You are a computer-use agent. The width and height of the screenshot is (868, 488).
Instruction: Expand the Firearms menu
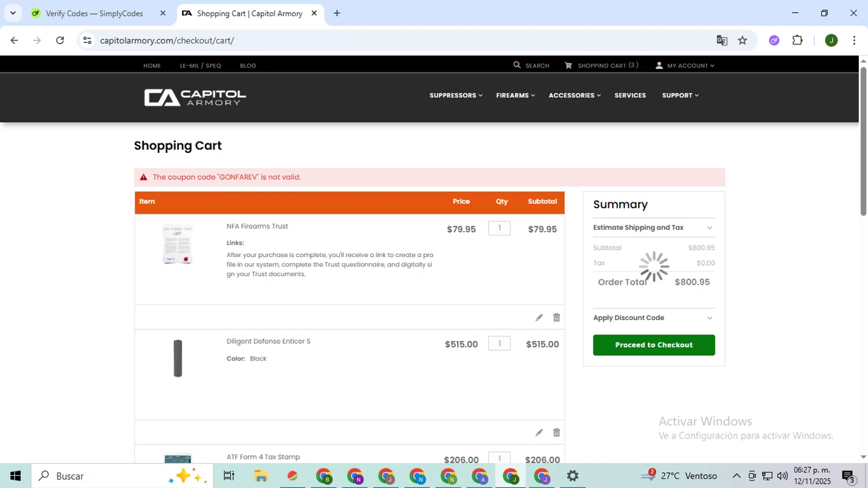click(515, 96)
